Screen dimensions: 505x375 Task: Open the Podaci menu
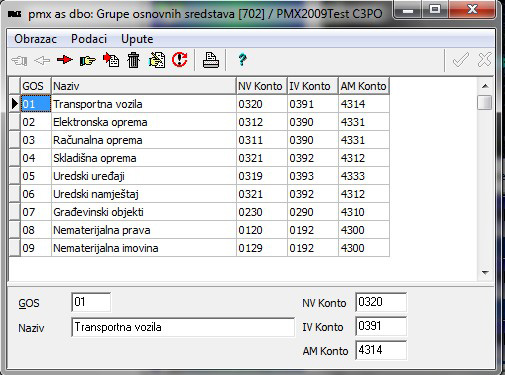click(89, 39)
